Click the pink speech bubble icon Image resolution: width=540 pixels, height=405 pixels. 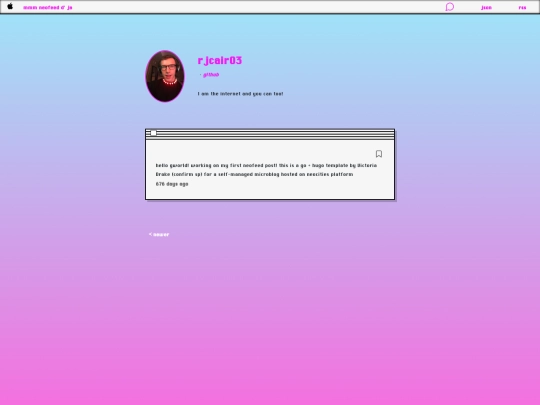click(x=450, y=7)
